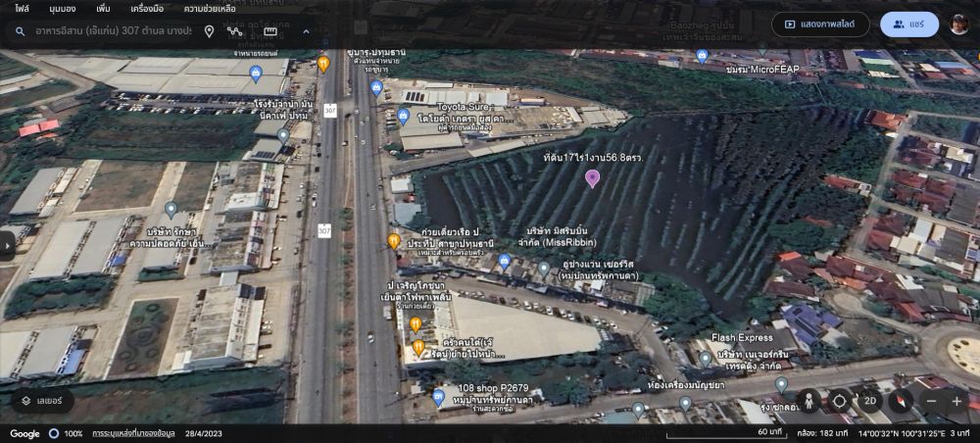Click the 100% loading indicator
Screen dimensions: 980x443
point(65,433)
